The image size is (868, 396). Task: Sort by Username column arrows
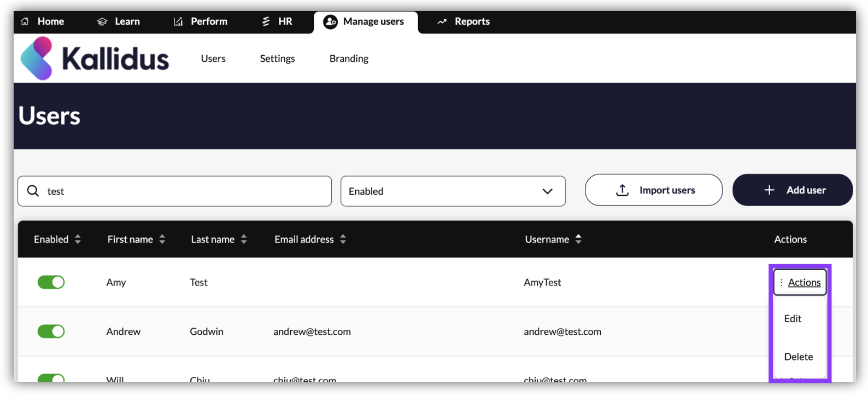pyautogui.click(x=578, y=239)
